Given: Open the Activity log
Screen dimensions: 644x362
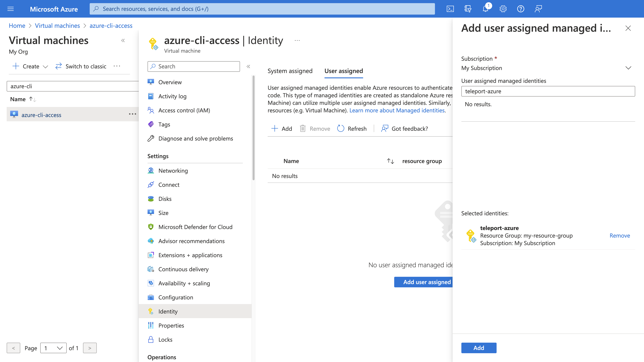Looking at the screenshot, I should [x=172, y=96].
